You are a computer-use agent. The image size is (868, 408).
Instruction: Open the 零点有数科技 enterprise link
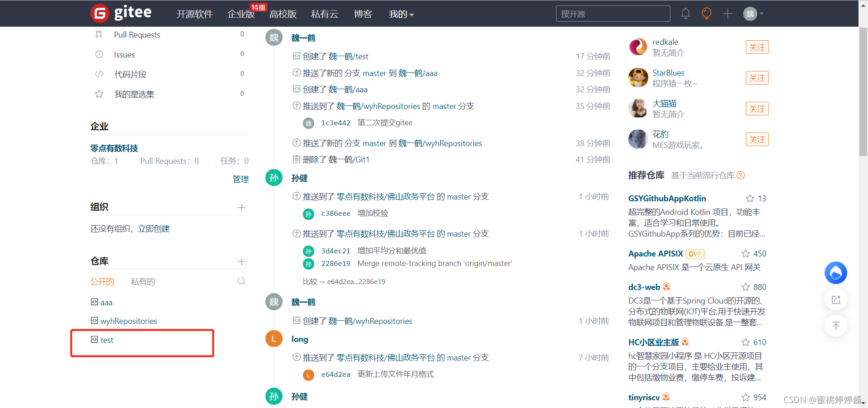114,148
